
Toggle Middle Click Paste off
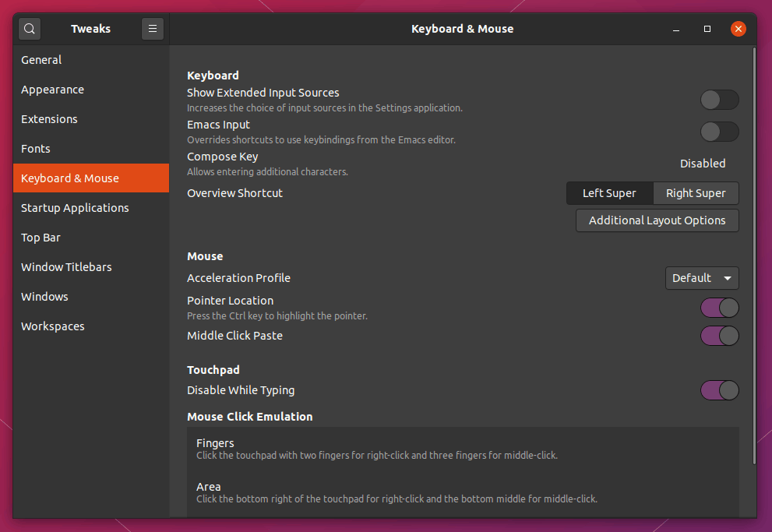719,336
